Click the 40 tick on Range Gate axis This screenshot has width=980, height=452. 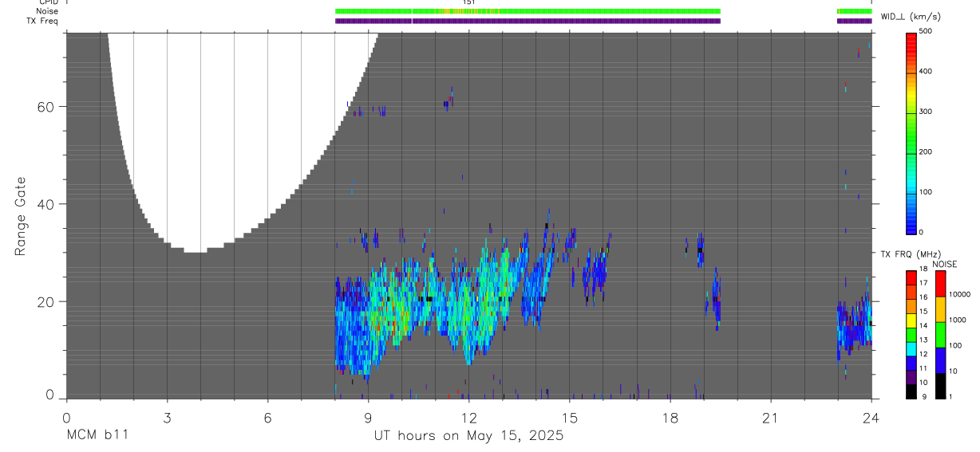click(46, 204)
